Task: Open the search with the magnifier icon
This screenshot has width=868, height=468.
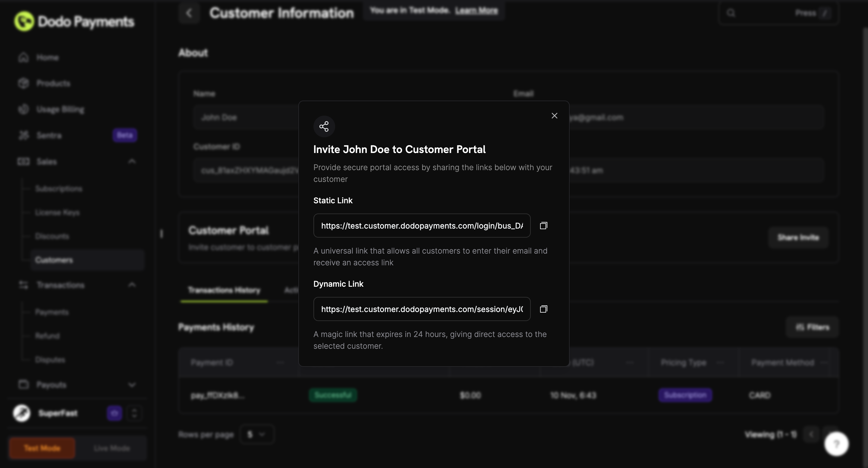Action: [731, 13]
